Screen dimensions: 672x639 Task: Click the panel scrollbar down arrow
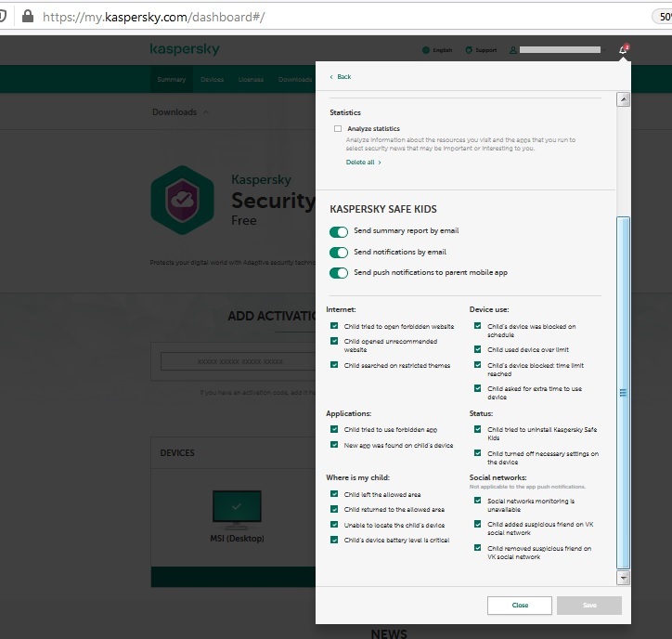(623, 578)
